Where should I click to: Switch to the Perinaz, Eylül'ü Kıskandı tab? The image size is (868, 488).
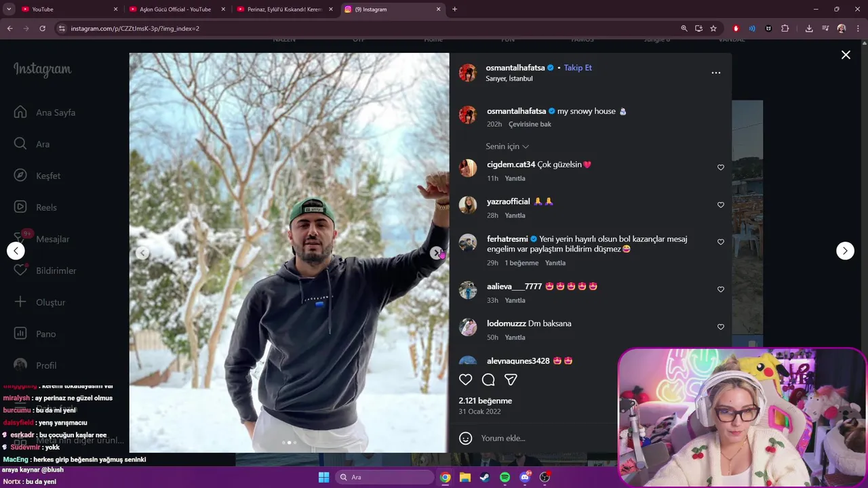click(x=285, y=9)
